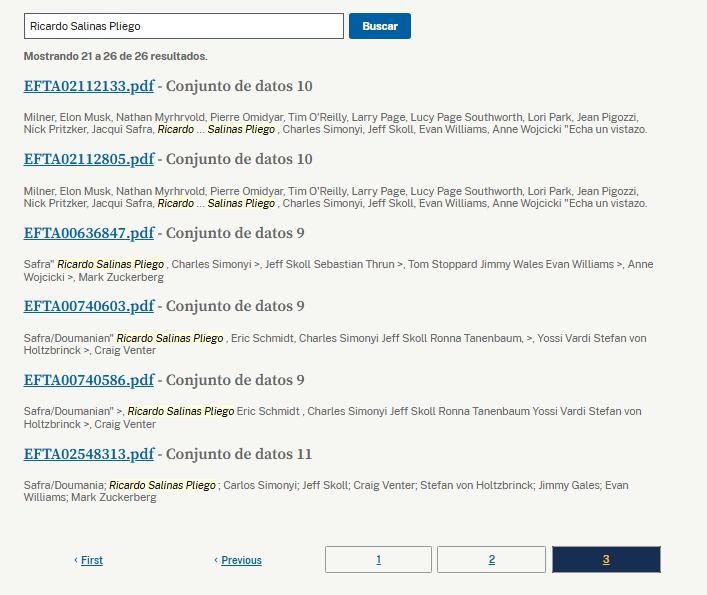Open the EFTA02112133.pdf link

[x=89, y=86]
